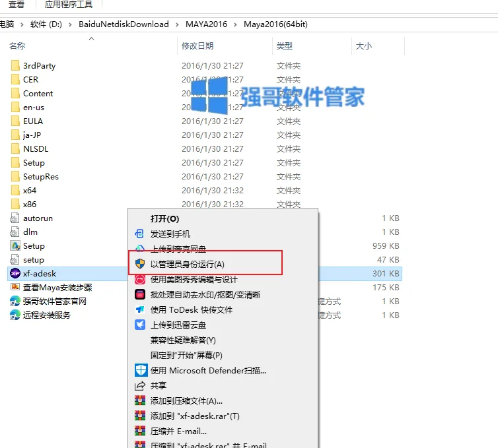Viewport: 498px width, 448px height.
Task: Select the NLSDL folder name
Action: click(x=36, y=149)
